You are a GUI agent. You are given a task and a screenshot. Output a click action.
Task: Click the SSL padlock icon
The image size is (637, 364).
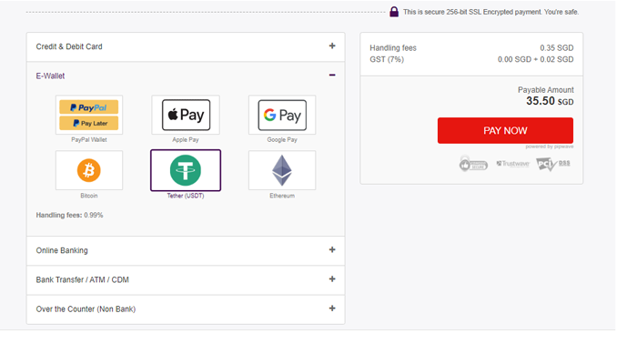(394, 12)
